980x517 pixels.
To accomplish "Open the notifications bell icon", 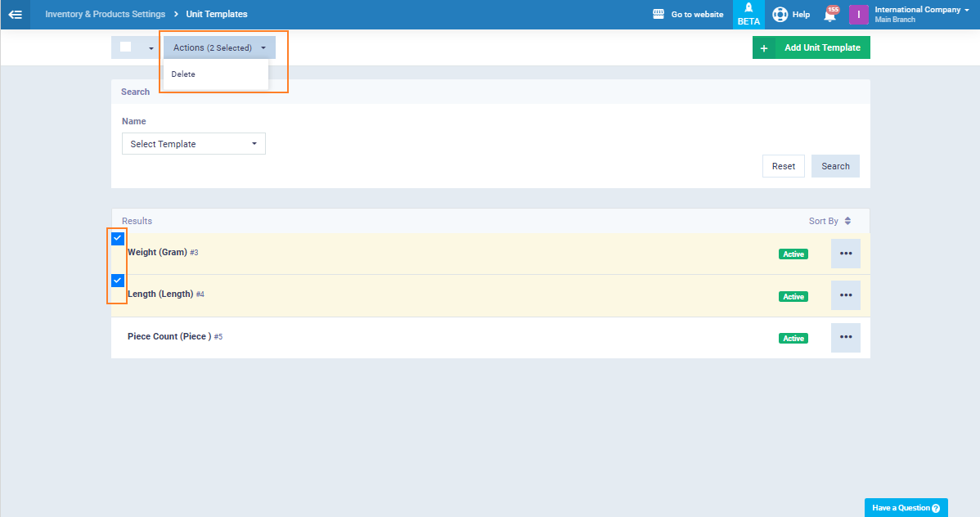I will coord(829,15).
